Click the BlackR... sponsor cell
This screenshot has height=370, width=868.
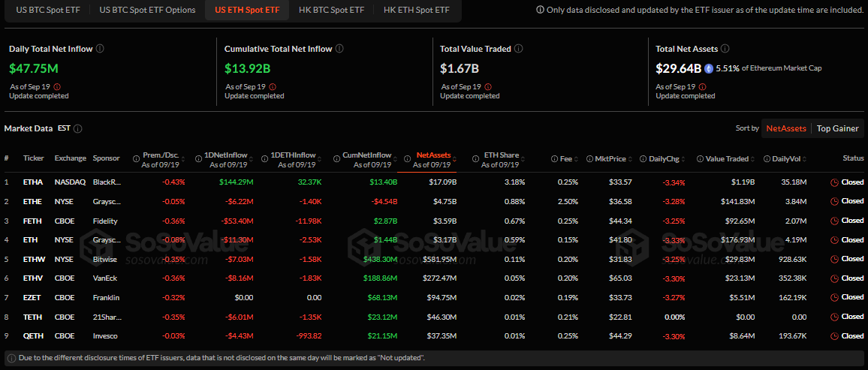coord(107,182)
